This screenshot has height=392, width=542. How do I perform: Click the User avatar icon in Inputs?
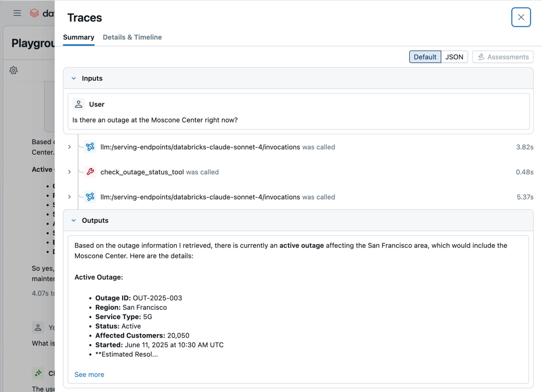pyautogui.click(x=79, y=104)
